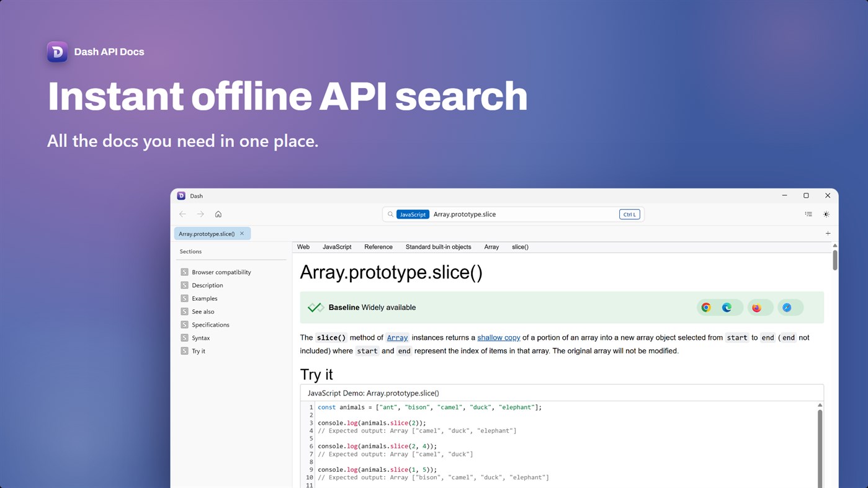Click the Array.prototype.slice() page heading
Viewport: 868px width, 488px height.
(391, 272)
